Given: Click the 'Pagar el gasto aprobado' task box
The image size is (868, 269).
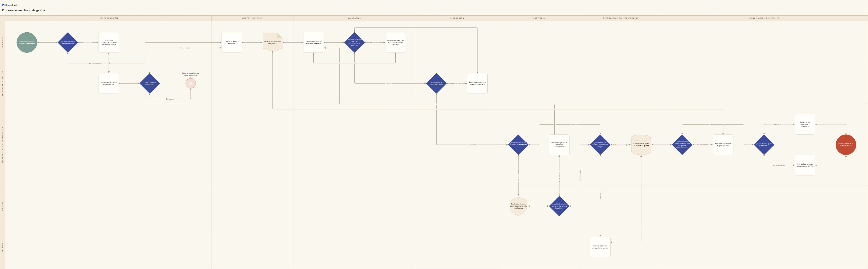Looking at the screenshot, I should pos(231,42).
